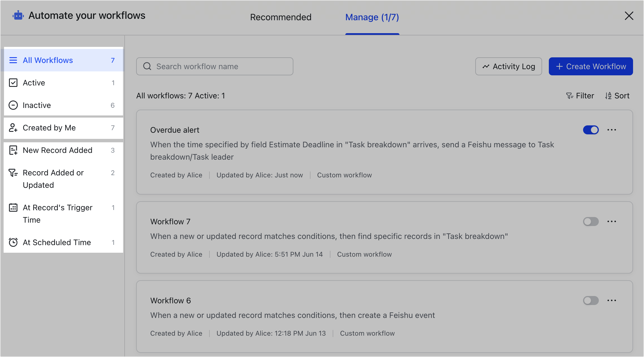Click the Active checkmark icon in sidebar
The height and width of the screenshot is (357, 644).
tap(13, 83)
